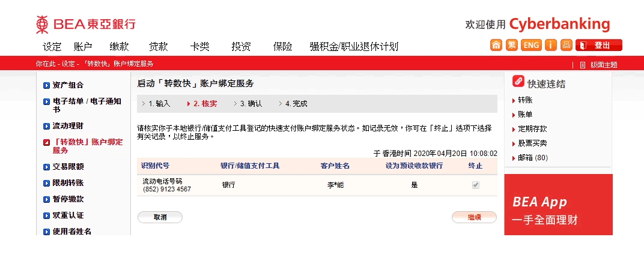This screenshot has height=270, width=644.
Task: Click the 银行 cell in the table row
Action: click(x=229, y=185)
